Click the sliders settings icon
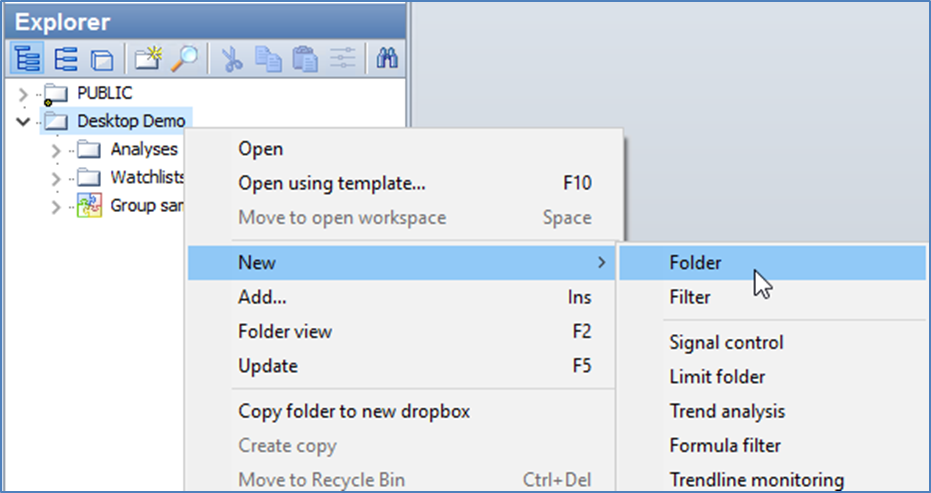This screenshot has height=493, width=931. click(342, 60)
